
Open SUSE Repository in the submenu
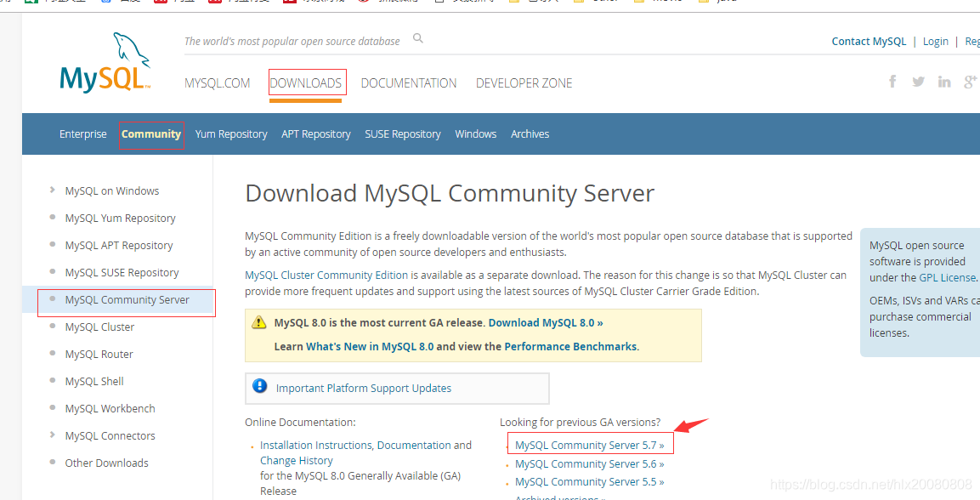(403, 134)
